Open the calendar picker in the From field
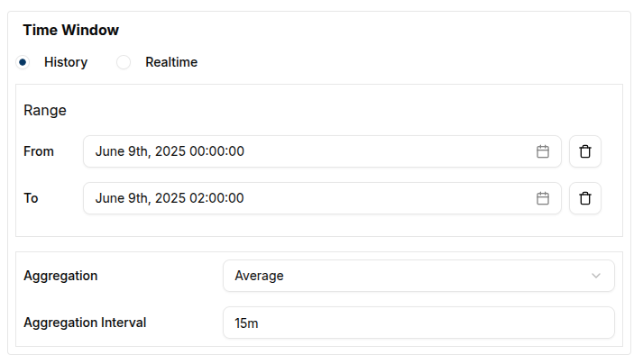This screenshot has height=364, width=643. click(543, 151)
